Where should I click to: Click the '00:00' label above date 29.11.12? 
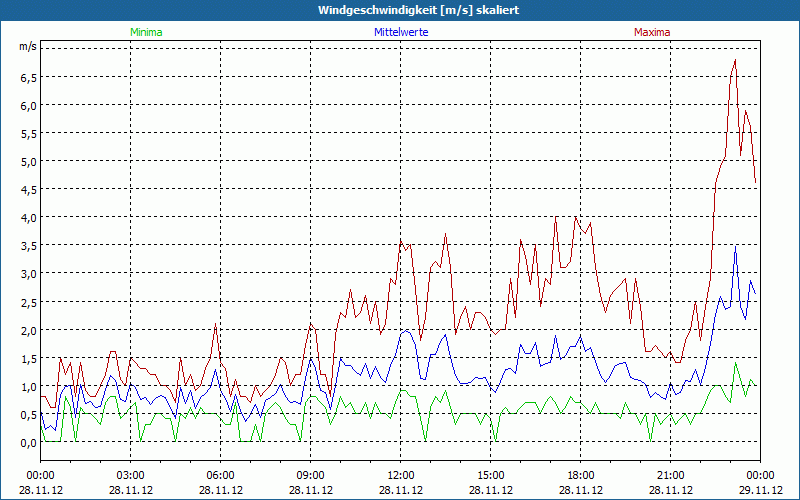(761, 476)
